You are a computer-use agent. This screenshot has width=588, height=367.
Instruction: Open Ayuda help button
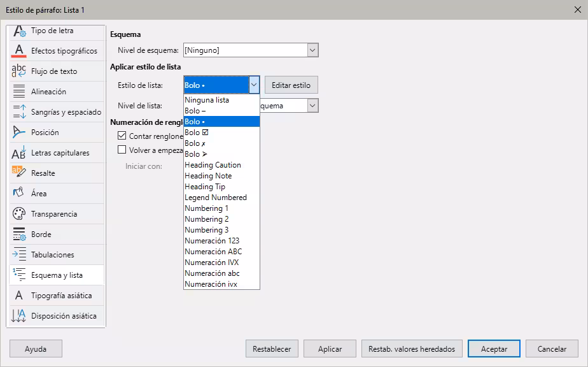(x=36, y=349)
